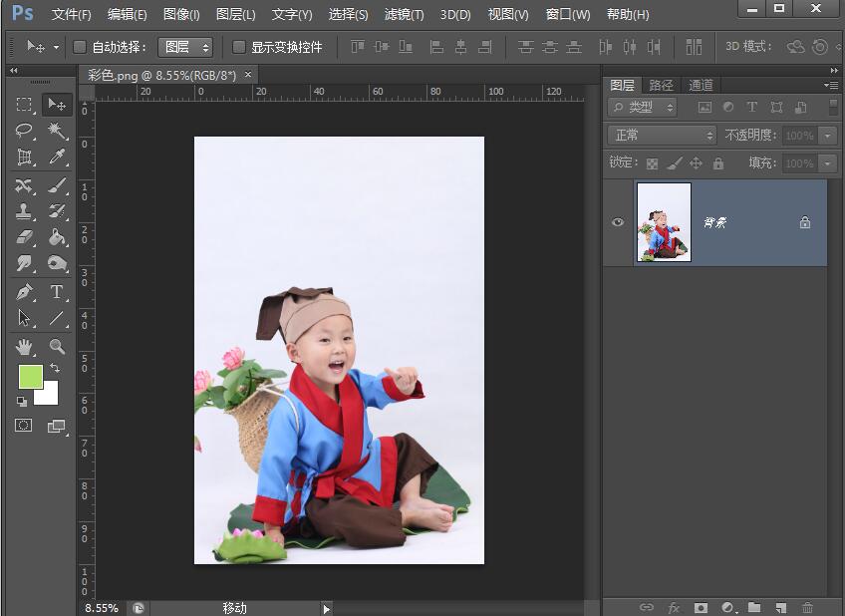Toggle shape layer filter
Viewport: 845px width, 616px height.
coord(776,107)
